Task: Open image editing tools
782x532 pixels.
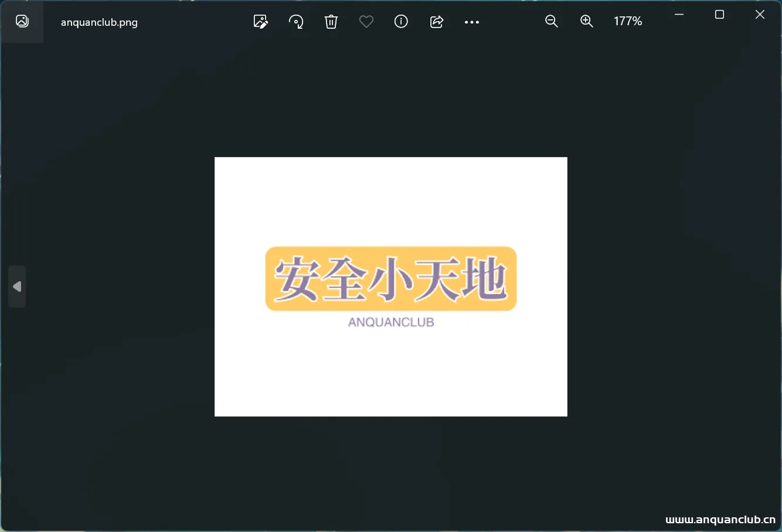Action: (261, 21)
